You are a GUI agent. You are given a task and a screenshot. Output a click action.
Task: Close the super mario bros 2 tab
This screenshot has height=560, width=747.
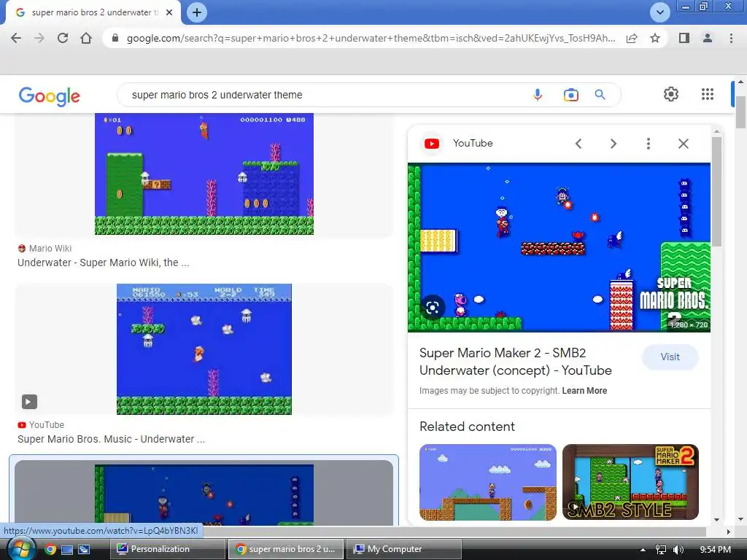(x=169, y=12)
